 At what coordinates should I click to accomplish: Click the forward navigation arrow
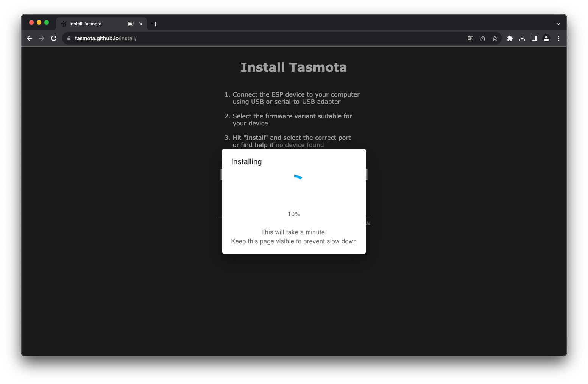point(42,38)
